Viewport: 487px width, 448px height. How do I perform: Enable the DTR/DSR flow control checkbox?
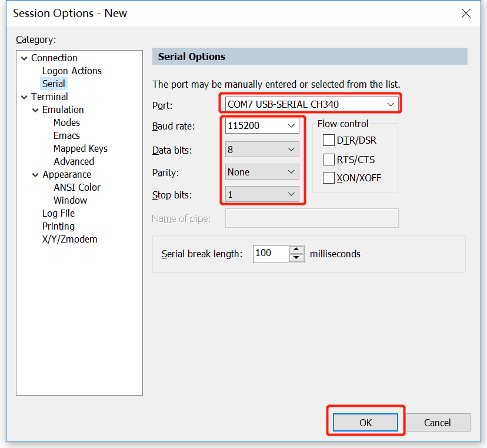point(329,140)
